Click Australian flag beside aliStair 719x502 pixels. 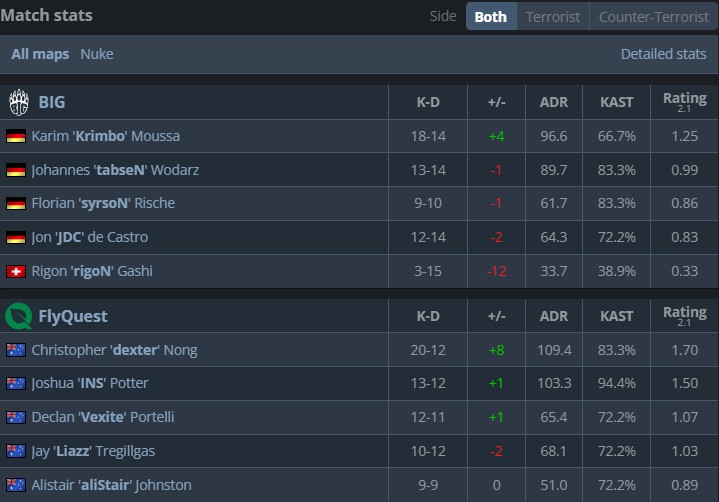pos(16,485)
